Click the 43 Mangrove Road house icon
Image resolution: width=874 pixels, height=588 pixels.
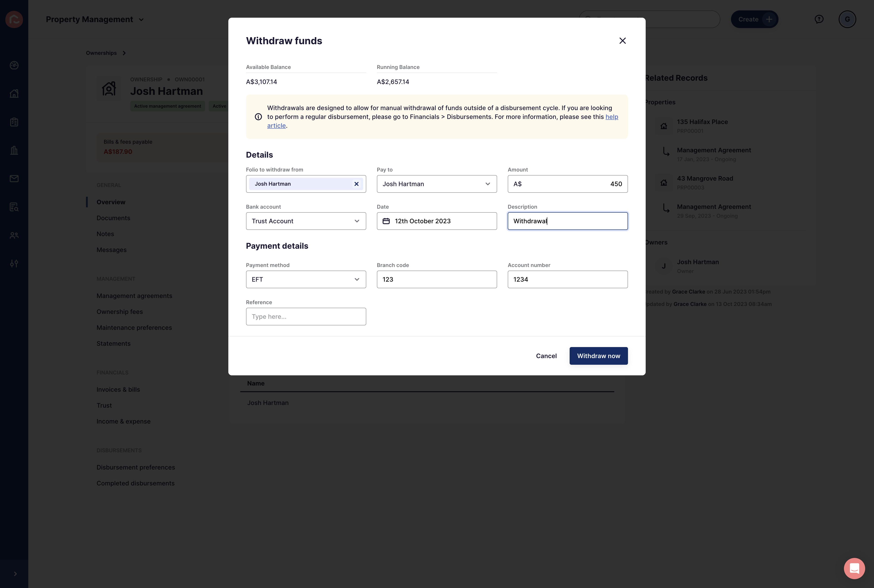663,183
